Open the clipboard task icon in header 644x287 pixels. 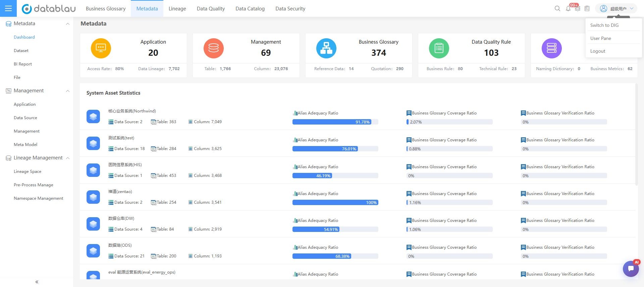click(x=587, y=8)
